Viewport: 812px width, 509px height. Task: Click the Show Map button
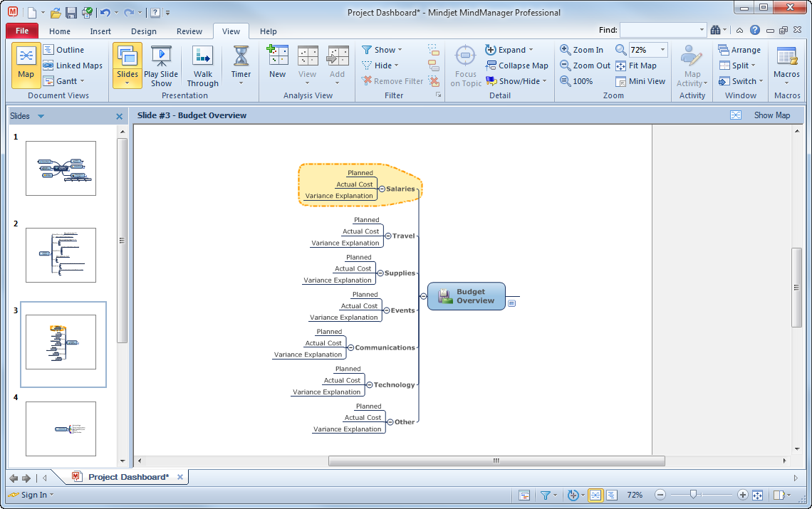771,115
